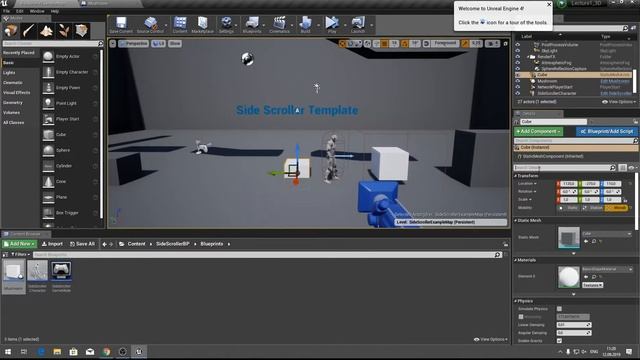Click the Import button
Viewport: 640px width, 360px height.
click(x=53, y=244)
